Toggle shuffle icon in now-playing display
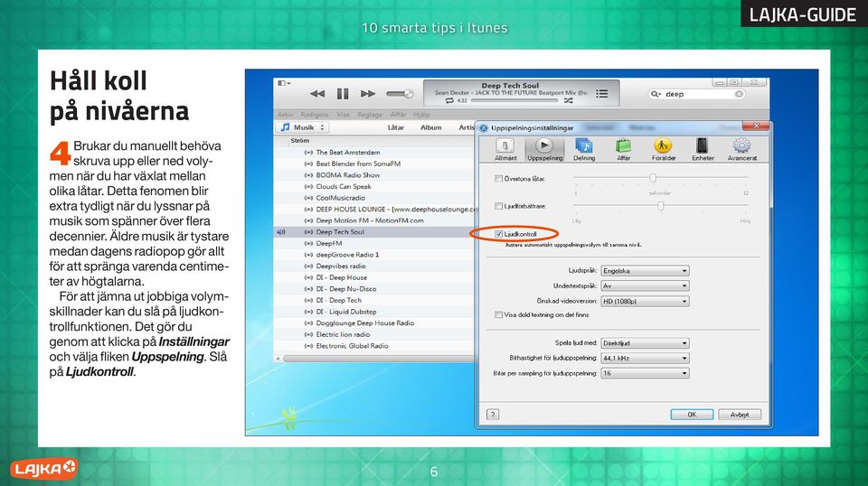 569,100
